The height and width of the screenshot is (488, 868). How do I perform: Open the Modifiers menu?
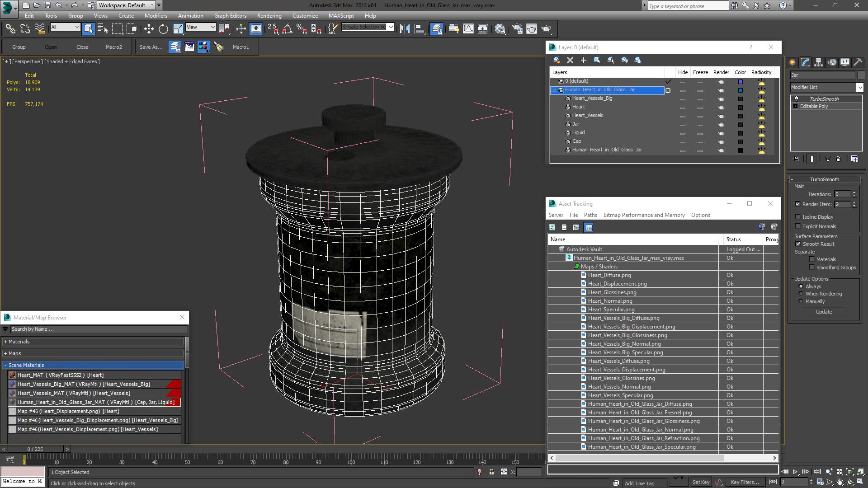click(156, 16)
